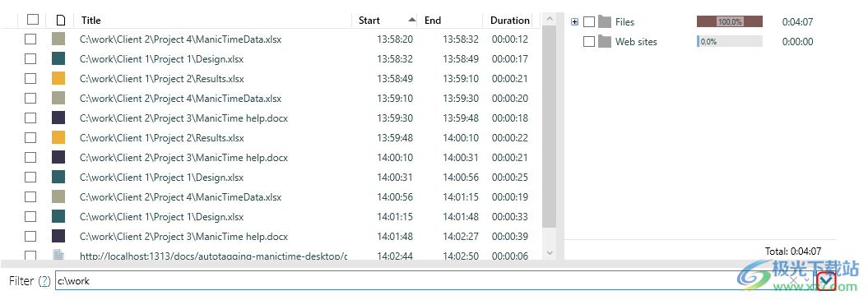
Task: Click the Web sites label in tree
Action: point(636,42)
